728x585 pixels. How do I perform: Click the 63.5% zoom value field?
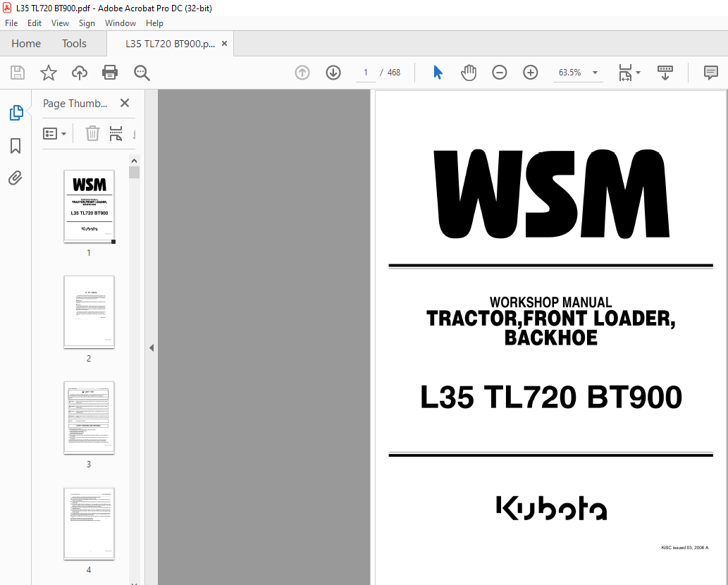(x=570, y=73)
